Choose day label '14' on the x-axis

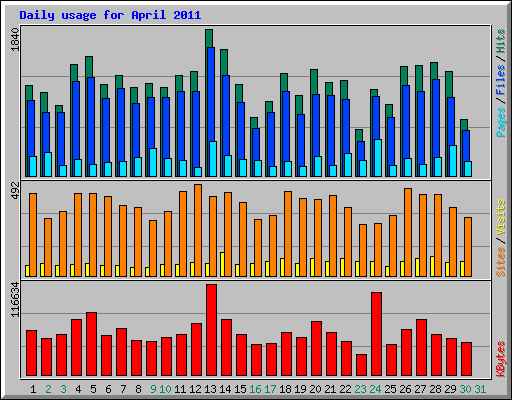point(225,389)
